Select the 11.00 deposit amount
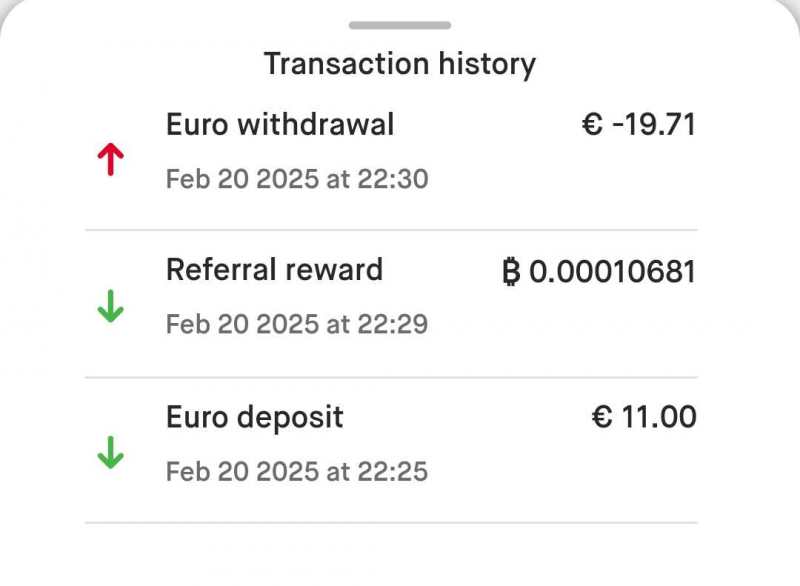This screenshot has height=586, width=800. click(x=659, y=417)
